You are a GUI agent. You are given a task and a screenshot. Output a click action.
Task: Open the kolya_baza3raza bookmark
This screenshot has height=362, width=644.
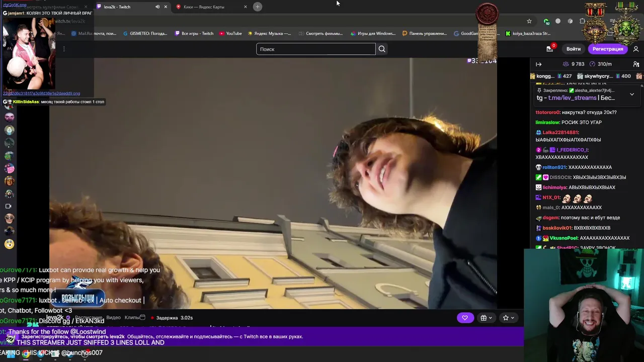pos(528,34)
